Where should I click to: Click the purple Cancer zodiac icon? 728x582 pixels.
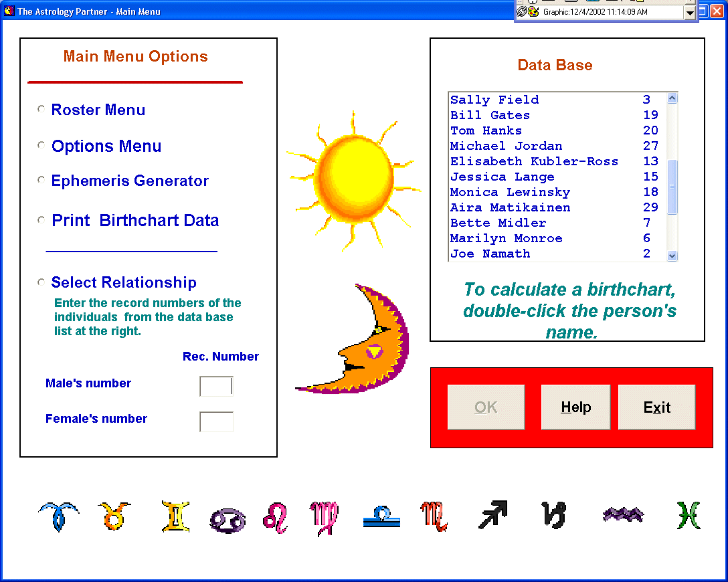click(227, 520)
